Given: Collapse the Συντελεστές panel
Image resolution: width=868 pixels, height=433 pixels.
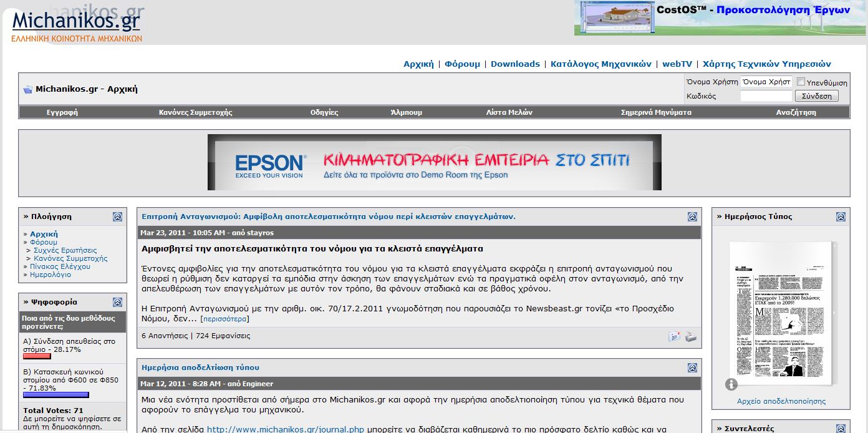Looking at the screenshot, I should [x=841, y=429].
